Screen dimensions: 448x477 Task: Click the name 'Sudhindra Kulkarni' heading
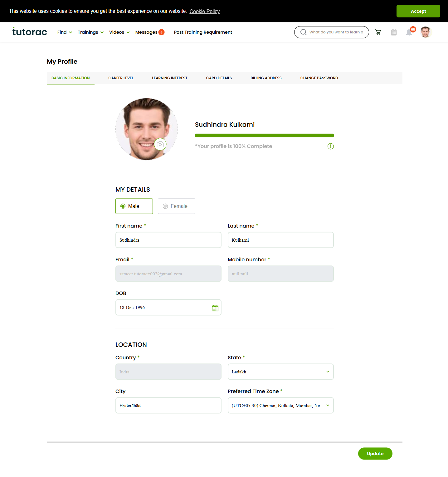225,125
